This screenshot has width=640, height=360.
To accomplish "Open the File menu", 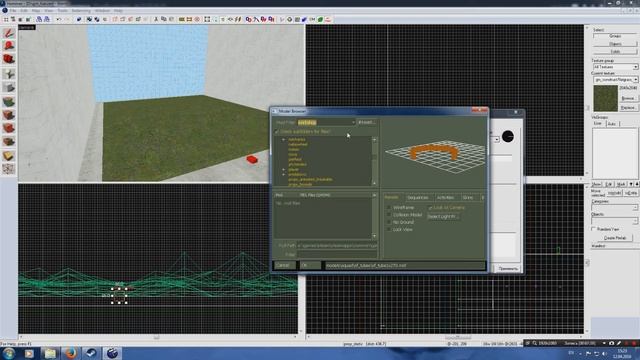I will (13, 11).
